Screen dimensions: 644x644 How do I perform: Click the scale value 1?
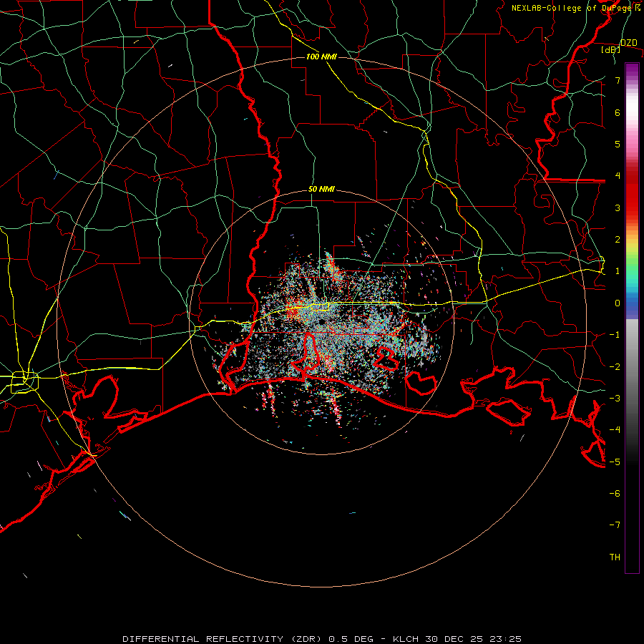pos(618,271)
